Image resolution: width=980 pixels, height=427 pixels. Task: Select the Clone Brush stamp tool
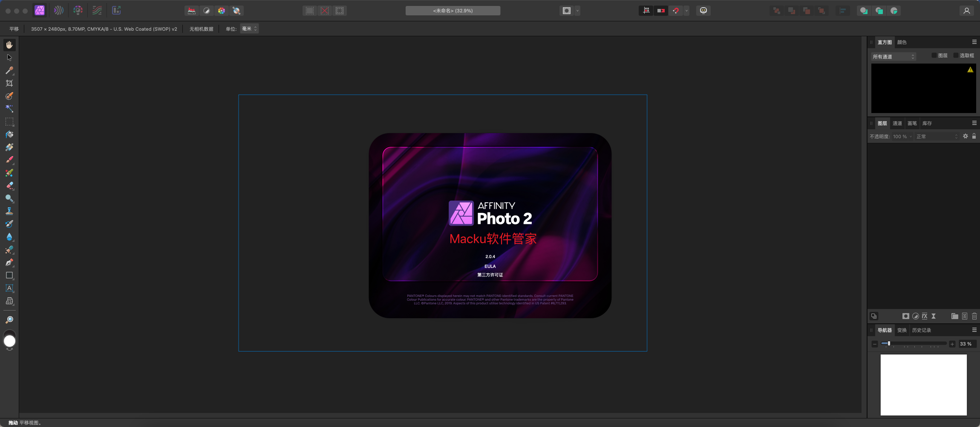[x=9, y=211]
